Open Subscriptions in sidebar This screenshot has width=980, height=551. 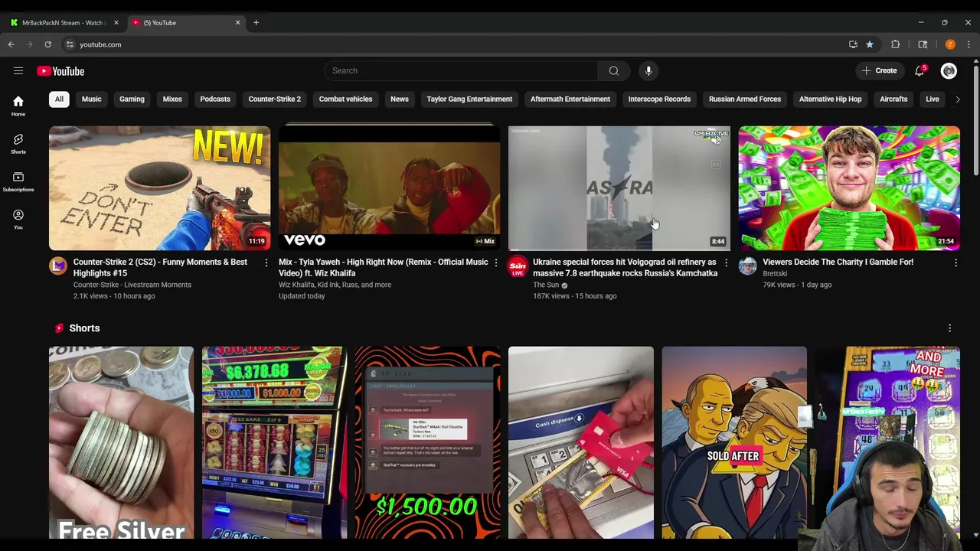click(18, 181)
